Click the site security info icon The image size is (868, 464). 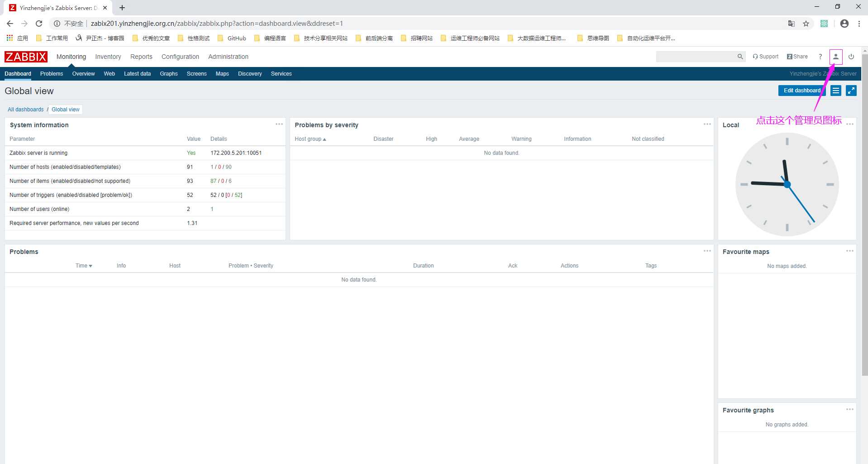pyautogui.click(x=57, y=24)
